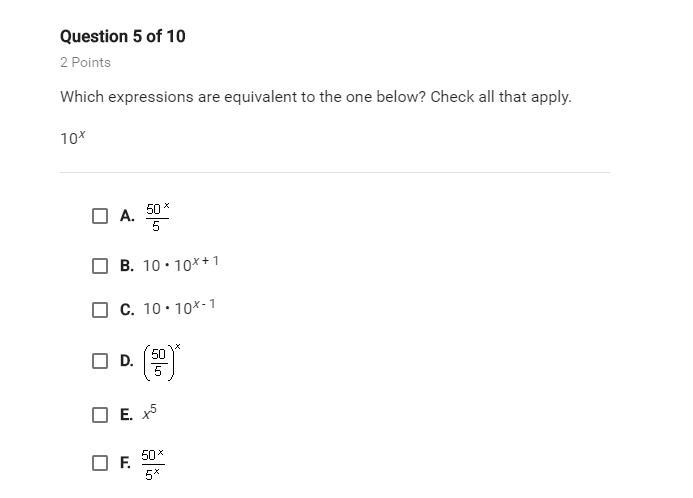The height and width of the screenshot is (498, 693).
Task: Select the x^5 expression
Action: [150, 413]
